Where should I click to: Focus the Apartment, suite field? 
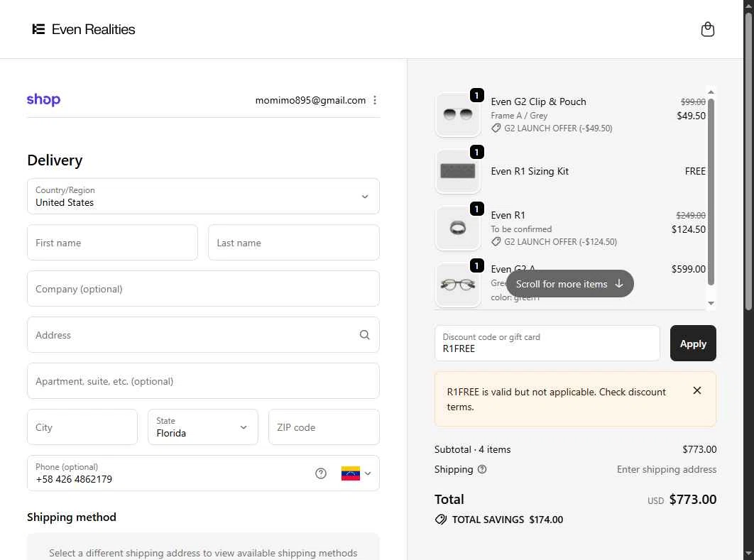203,380
